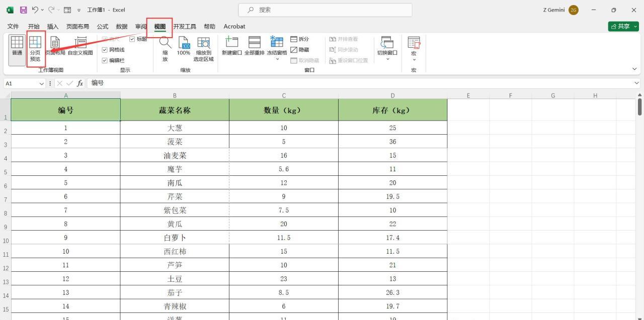
Task: Click the Freeze Panes (冻结窗格) icon
Action: 277,42
